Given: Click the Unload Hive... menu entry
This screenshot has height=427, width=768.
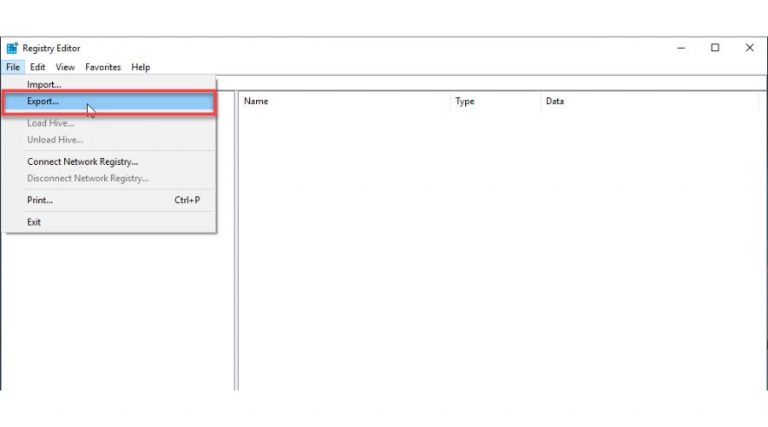Looking at the screenshot, I should (110, 140).
